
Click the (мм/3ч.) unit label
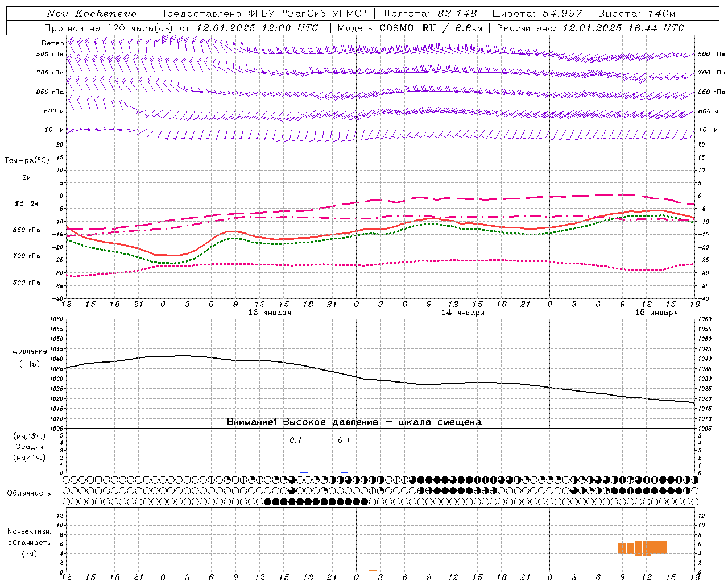[30, 436]
